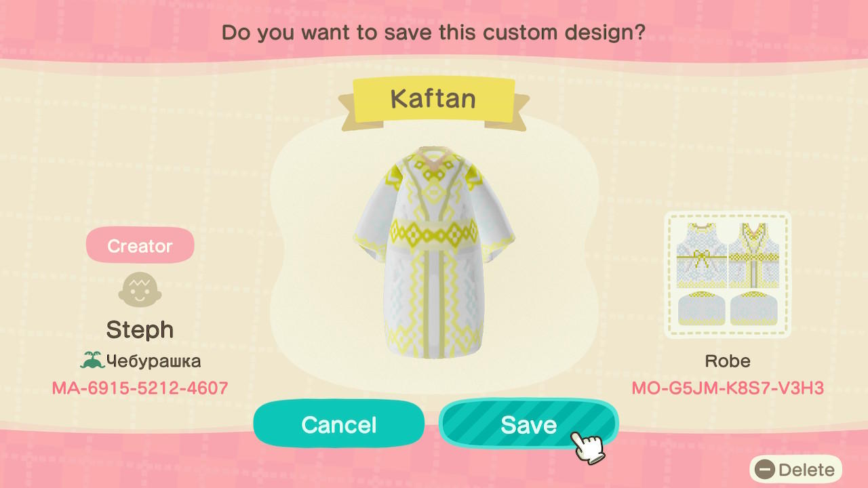The width and height of the screenshot is (868, 488).
Task: Click the Creator pink label
Action: (140, 245)
